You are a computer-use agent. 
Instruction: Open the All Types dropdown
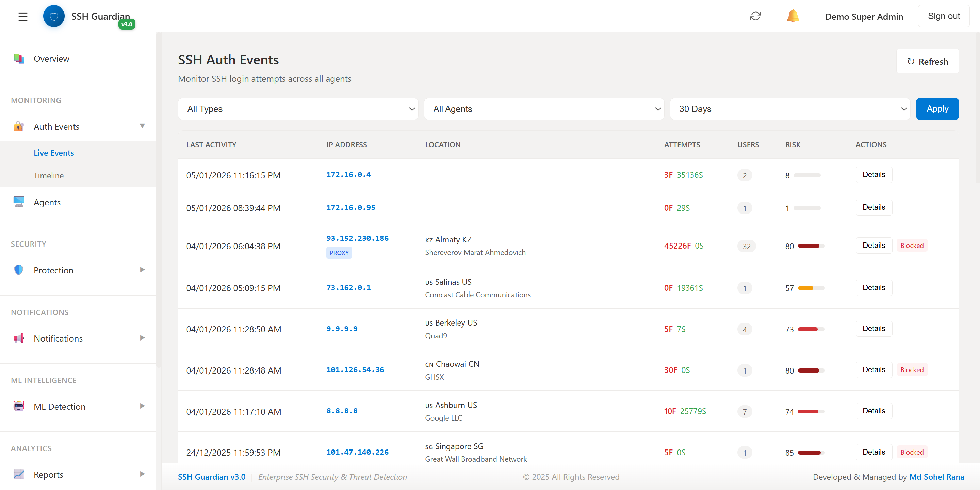[298, 109]
